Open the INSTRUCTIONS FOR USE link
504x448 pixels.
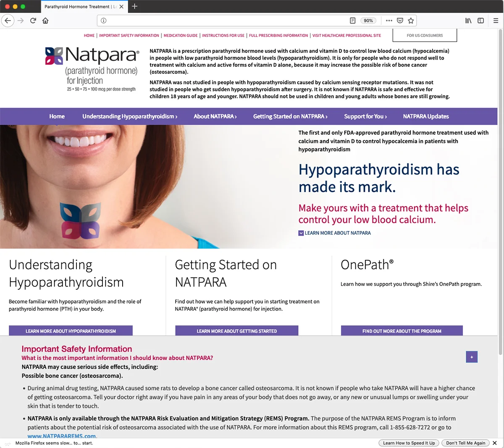pos(223,36)
